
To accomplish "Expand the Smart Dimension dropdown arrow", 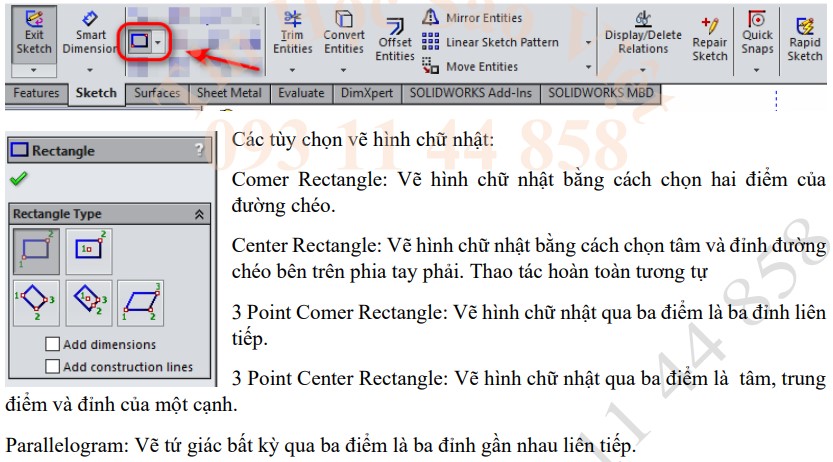I will (90, 70).
